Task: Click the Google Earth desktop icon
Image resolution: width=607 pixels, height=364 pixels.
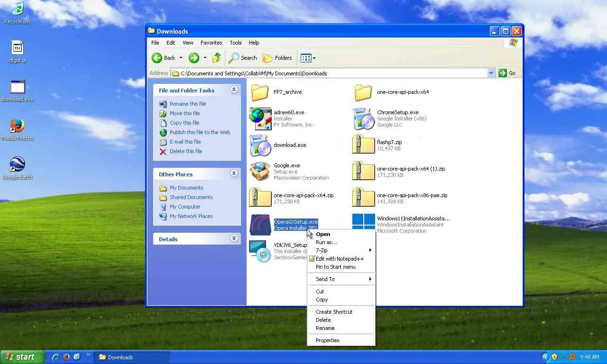Action: (18, 164)
